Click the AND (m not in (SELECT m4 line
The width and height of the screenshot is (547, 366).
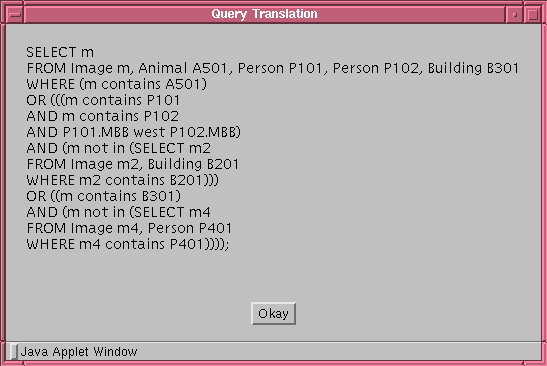click(119, 212)
